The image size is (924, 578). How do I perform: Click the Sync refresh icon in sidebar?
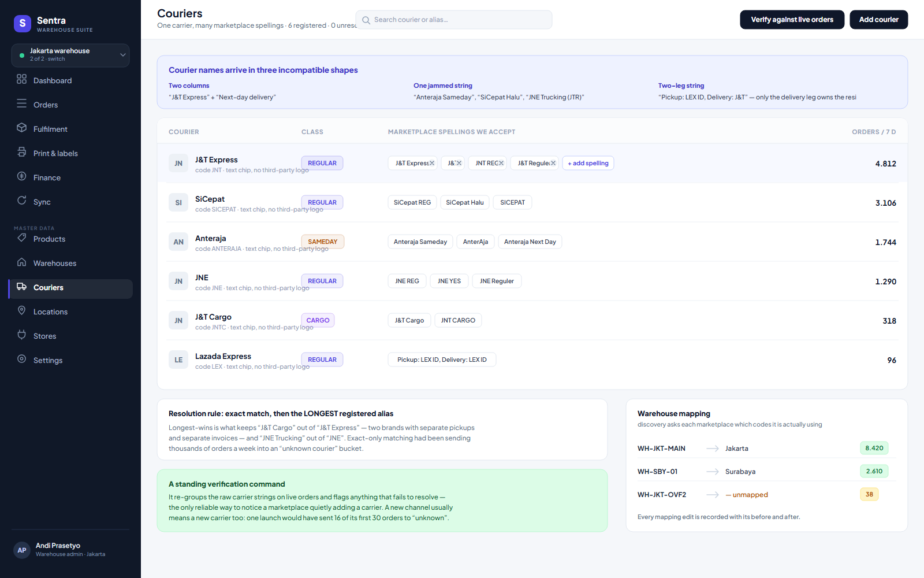point(22,201)
